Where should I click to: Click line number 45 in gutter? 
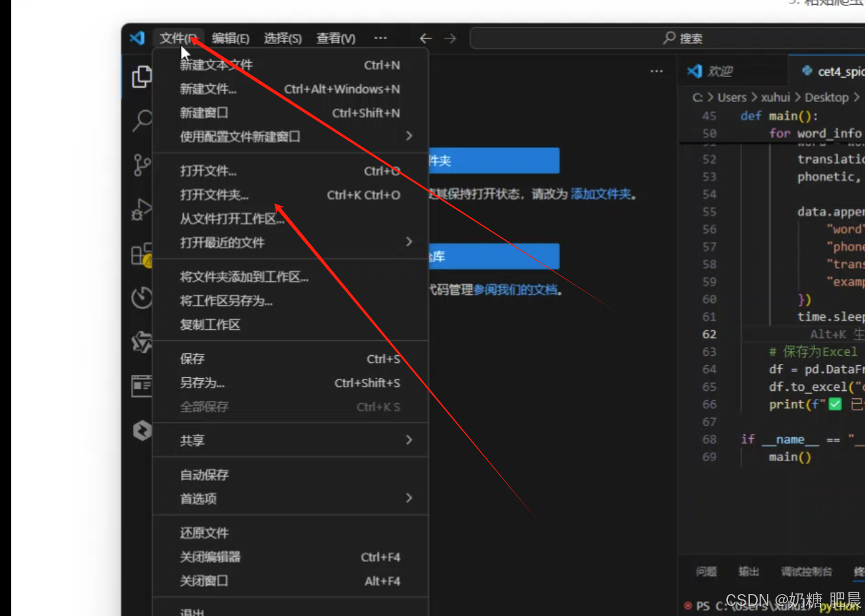709,116
